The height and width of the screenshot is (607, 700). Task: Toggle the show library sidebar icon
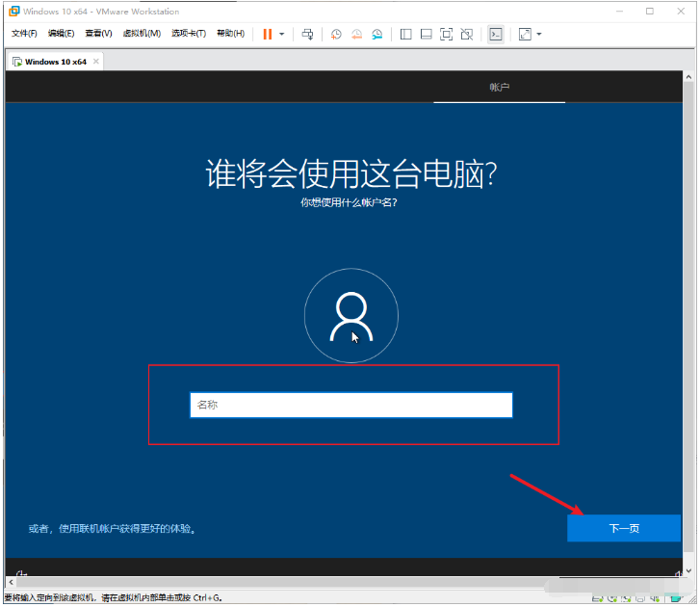(x=405, y=34)
